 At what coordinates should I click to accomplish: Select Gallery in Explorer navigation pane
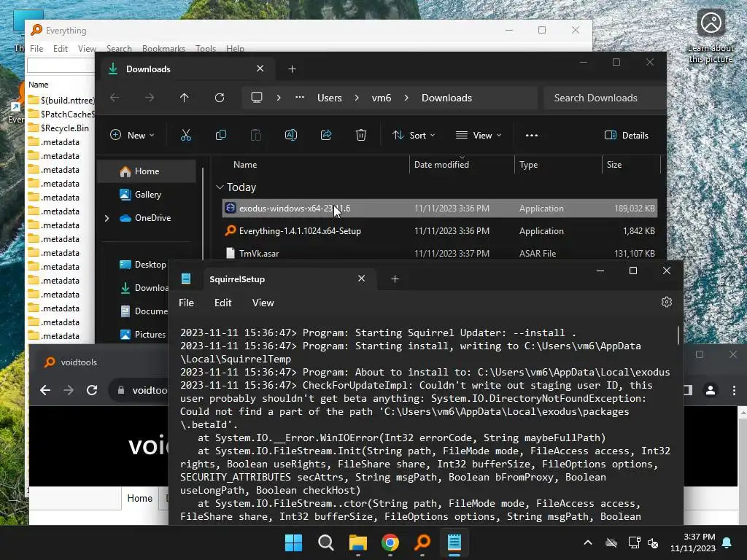tap(147, 195)
